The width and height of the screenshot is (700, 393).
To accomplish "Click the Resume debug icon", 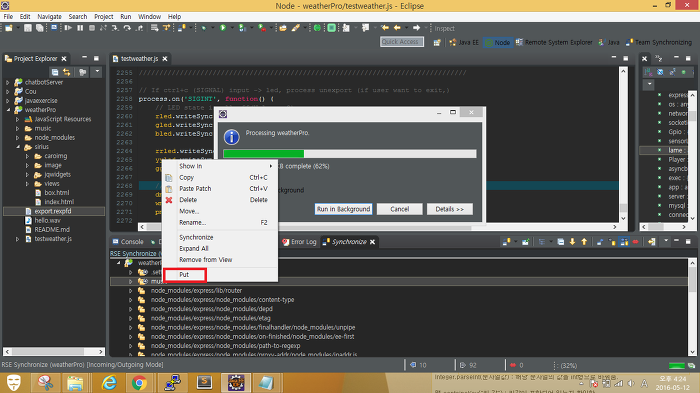I will [68, 28].
